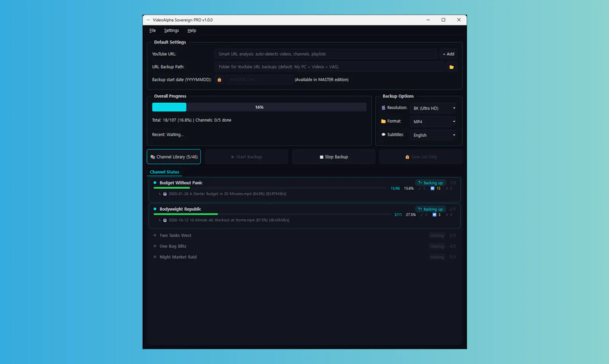
Task: Click the Backing up badge for Bodyweight Republic
Action: click(430, 209)
